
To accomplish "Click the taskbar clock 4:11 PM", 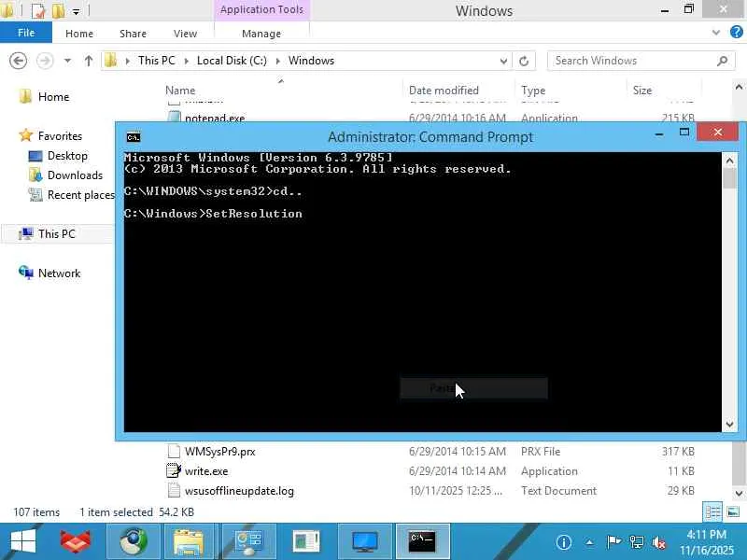I will click(707, 534).
